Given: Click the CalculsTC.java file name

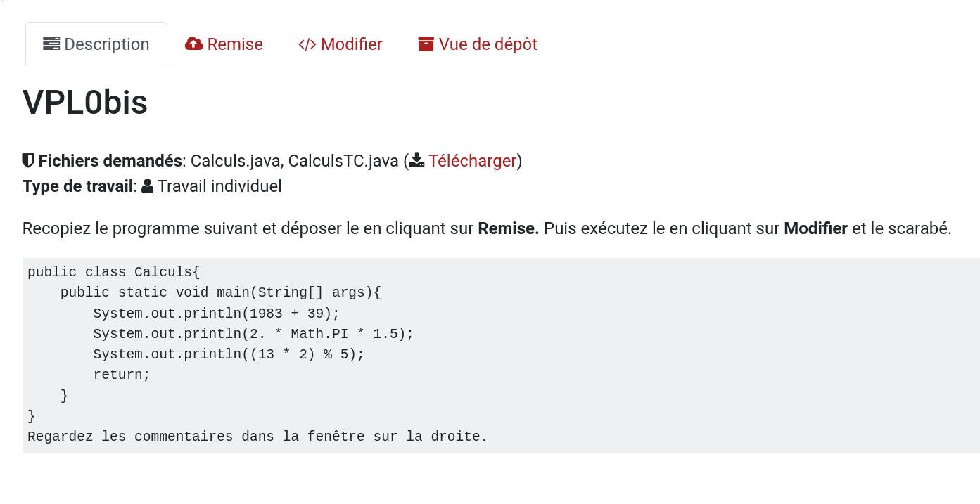Looking at the screenshot, I should click(343, 161).
